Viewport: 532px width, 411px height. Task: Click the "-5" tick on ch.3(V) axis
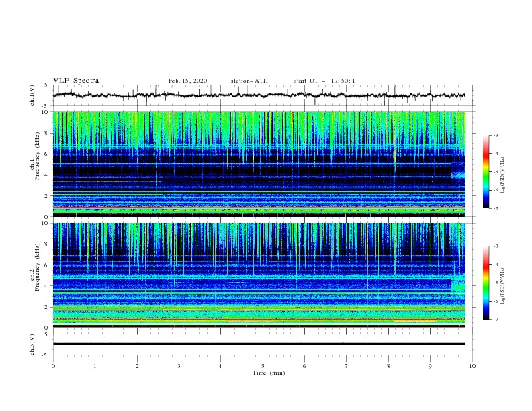46,355
